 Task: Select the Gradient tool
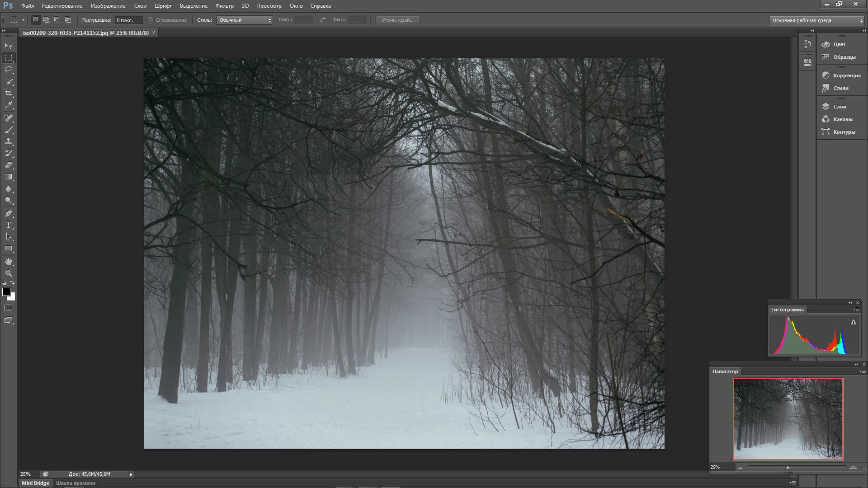[9, 177]
